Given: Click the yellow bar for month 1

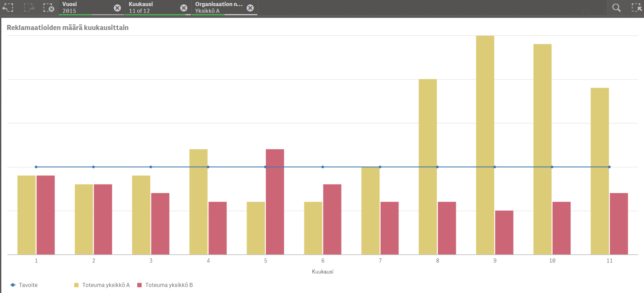Looking at the screenshot, I should click(27, 215).
